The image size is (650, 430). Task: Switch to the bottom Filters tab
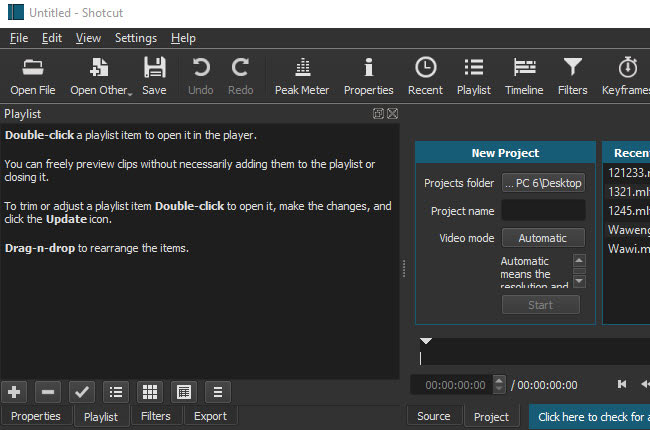(156, 416)
